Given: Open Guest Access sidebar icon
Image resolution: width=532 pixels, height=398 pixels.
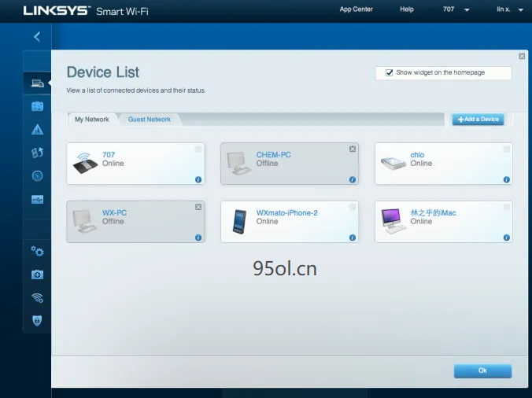Looking at the screenshot, I should (x=37, y=106).
